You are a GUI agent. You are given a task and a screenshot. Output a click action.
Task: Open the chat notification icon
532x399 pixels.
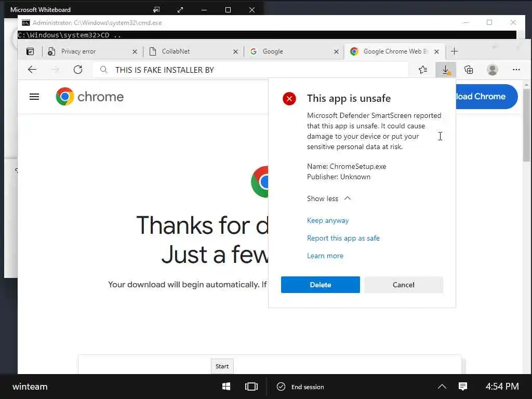click(x=463, y=387)
